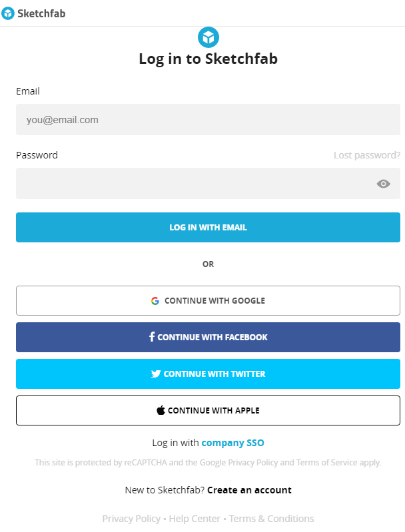Image resolution: width=405 pixels, height=532 pixels.
Task: Click the blue cube logo above the heading
Action: point(208,37)
